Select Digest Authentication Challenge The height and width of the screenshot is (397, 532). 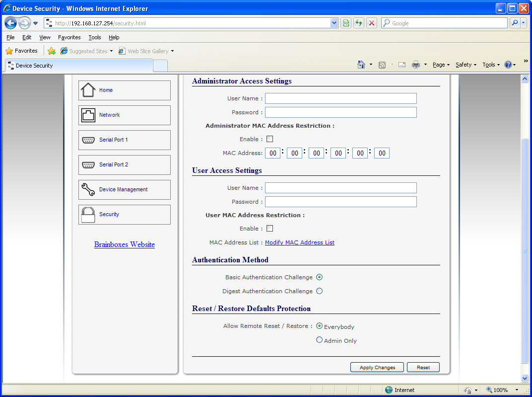[x=319, y=291]
